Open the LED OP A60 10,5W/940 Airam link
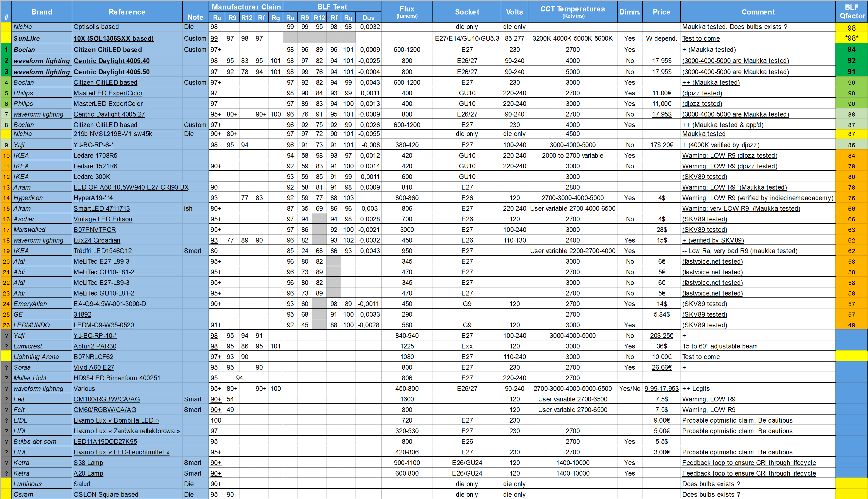Image resolution: width=868 pixels, height=499 pixels. (x=131, y=187)
